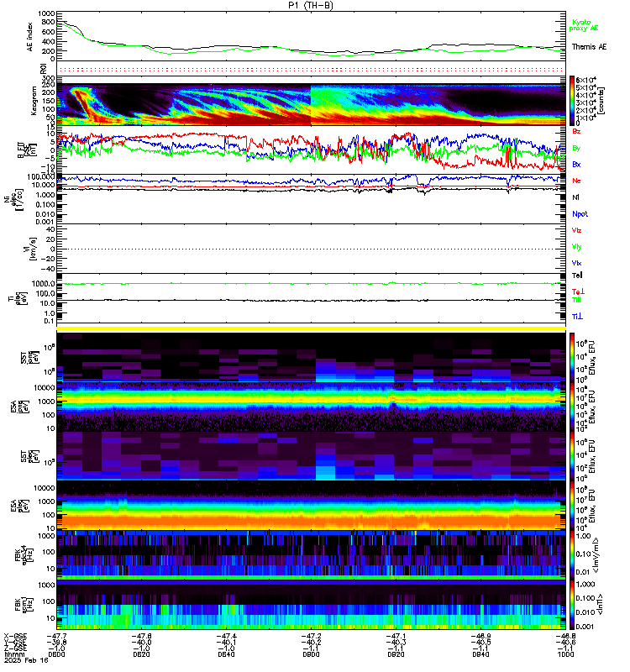Image resolution: width=630 pixels, height=672 pixels.
Task: Click the keogram counts color bar
Action: point(572,101)
